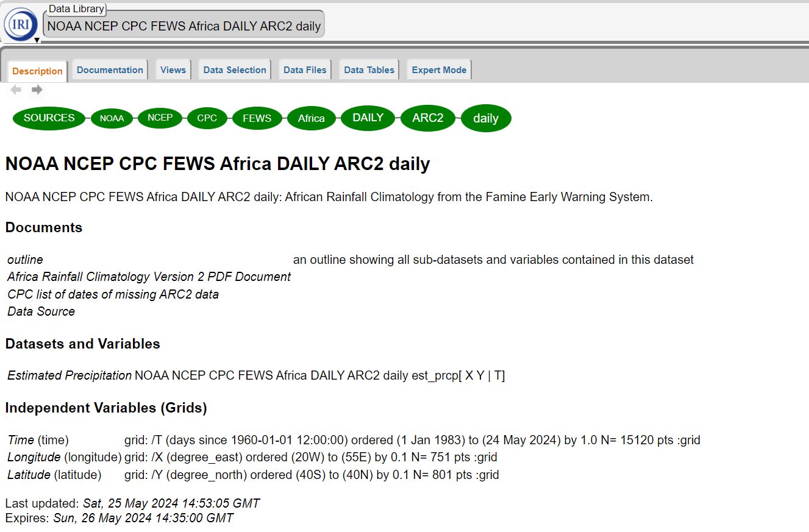This screenshot has height=532, width=809.
Task: Switch to Expert Mode tab
Action: [439, 70]
